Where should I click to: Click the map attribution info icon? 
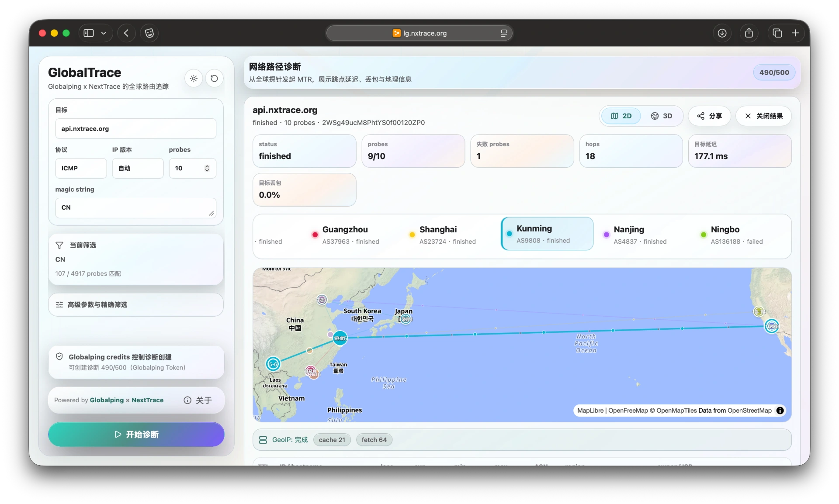coord(780,411)
